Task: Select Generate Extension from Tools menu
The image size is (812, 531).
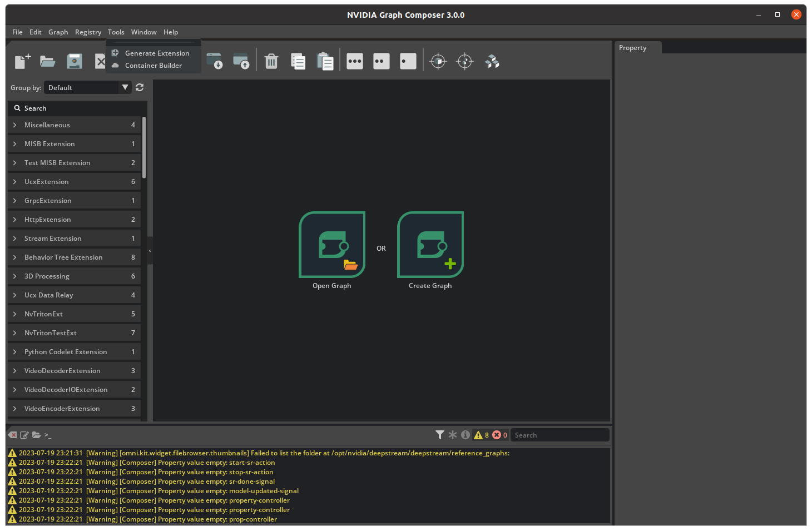Action: tap(153, 53)
